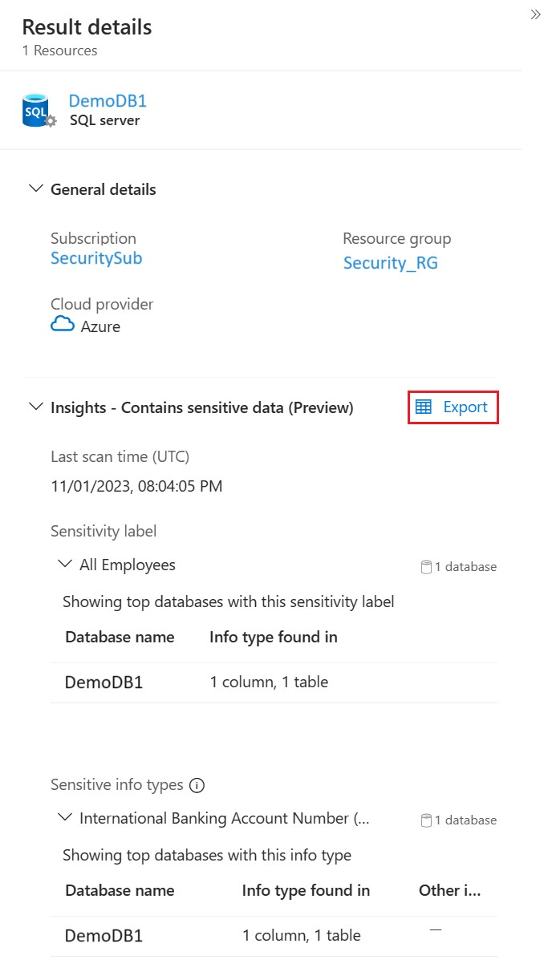Collapse the All Employees sensitivity label
Viewport: 544px width, 980px height.
click(65, 565)
